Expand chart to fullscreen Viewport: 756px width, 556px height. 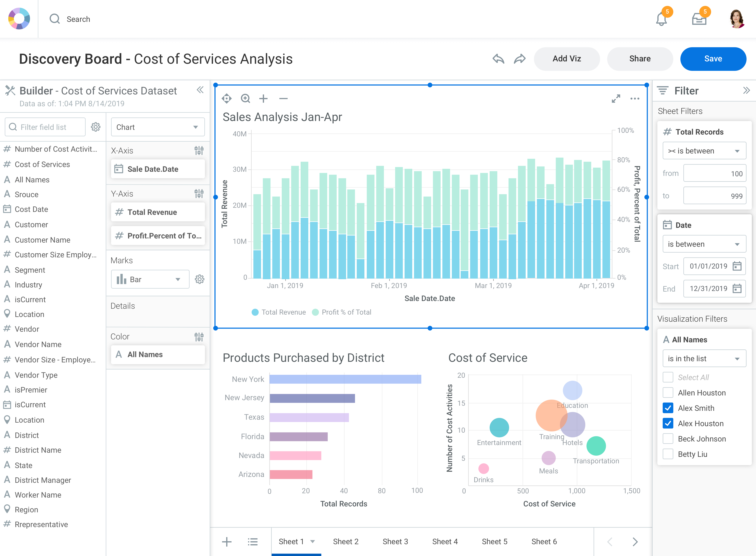coord(616,99)
